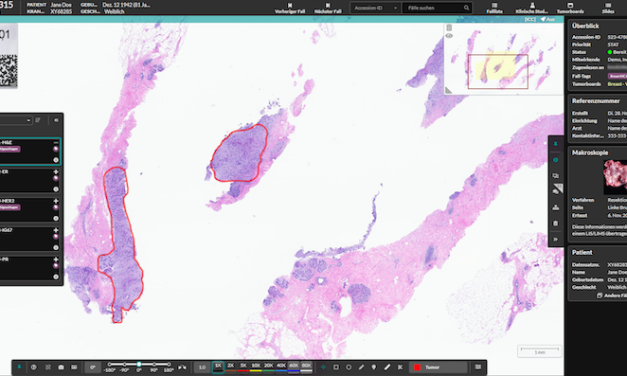Open the Accession-ID search type dropdown
The height and width of the screenshot is (376, 627).
tap(375, 8)
